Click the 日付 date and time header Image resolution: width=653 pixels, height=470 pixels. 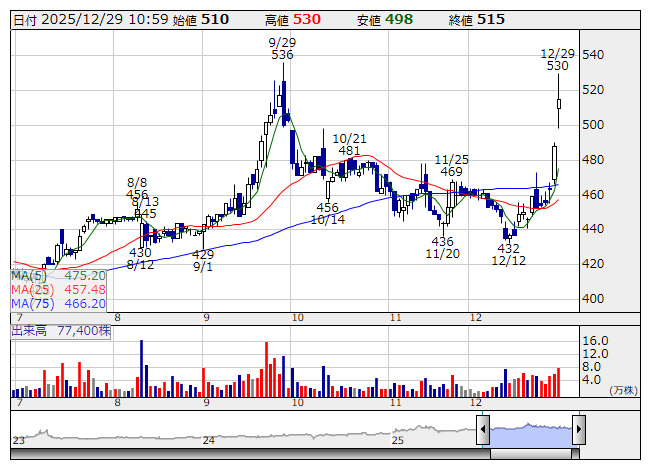[89, 19]
